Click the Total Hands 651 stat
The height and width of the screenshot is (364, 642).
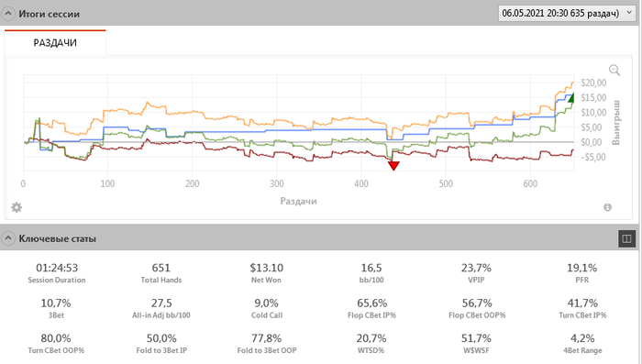click(x=161, y=272)
